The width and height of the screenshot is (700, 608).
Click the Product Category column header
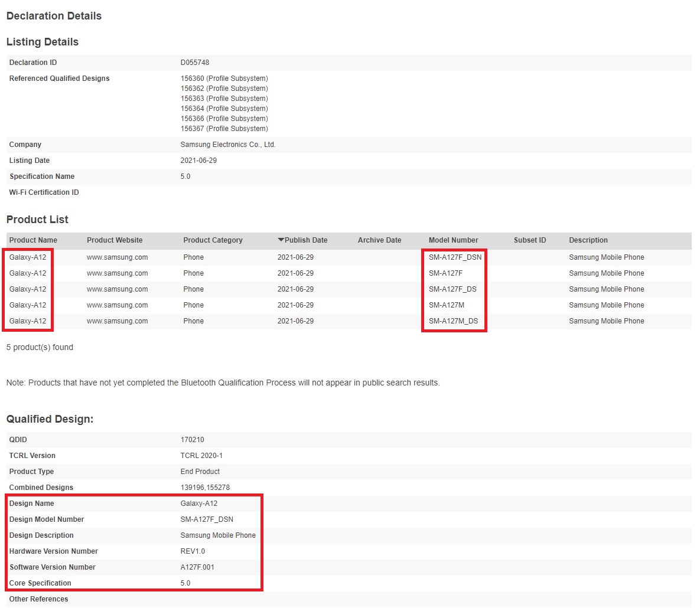[213, 240]
